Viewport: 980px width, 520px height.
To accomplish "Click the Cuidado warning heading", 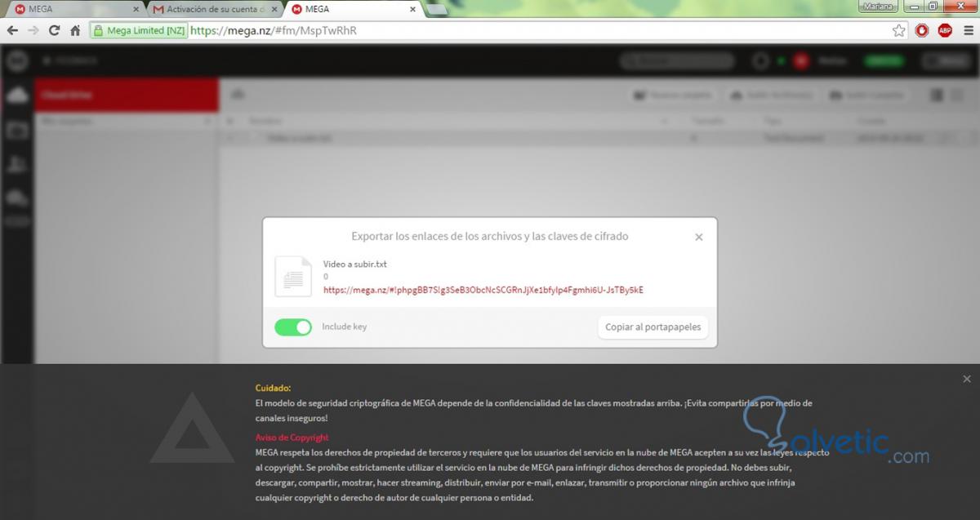I will pyautogui.click(x=273, y=388).
